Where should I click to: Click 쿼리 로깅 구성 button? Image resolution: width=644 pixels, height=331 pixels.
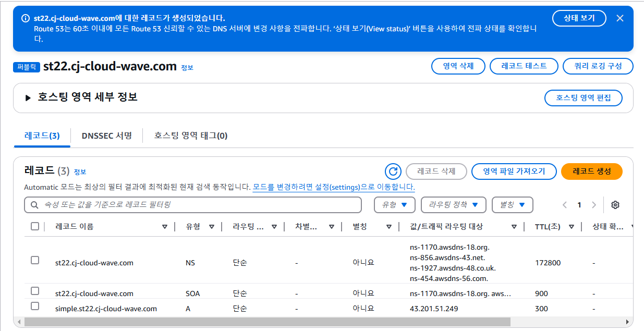[598, 66]
